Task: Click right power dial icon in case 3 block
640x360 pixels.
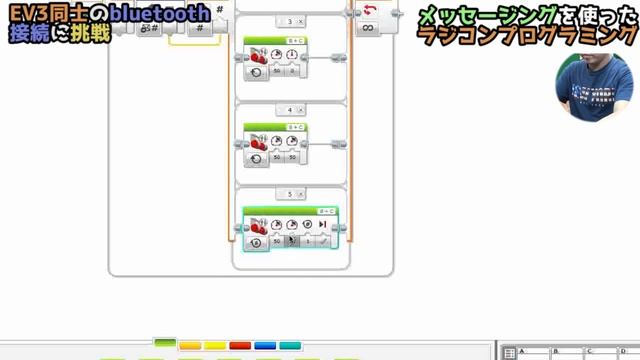Action: coord(292,54)
